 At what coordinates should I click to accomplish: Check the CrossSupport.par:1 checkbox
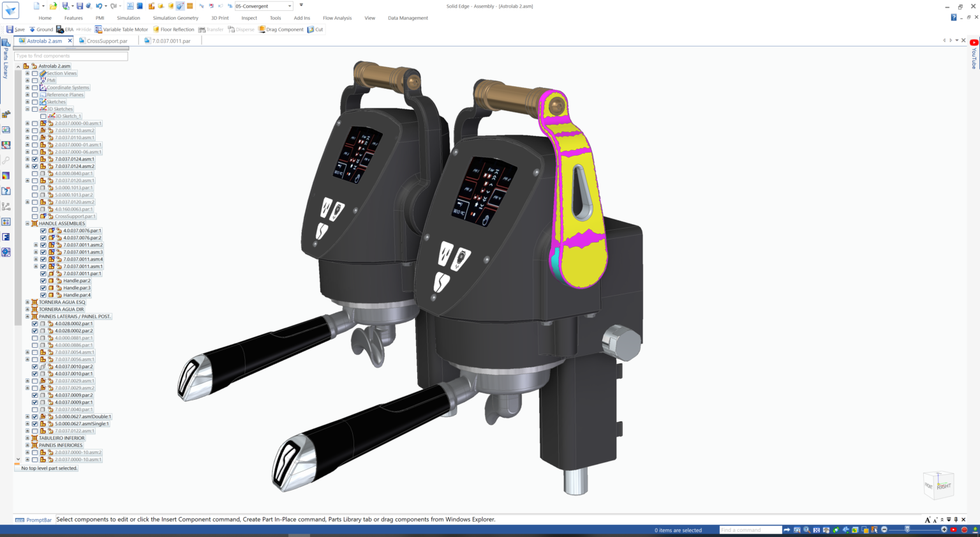coord(34,216)
